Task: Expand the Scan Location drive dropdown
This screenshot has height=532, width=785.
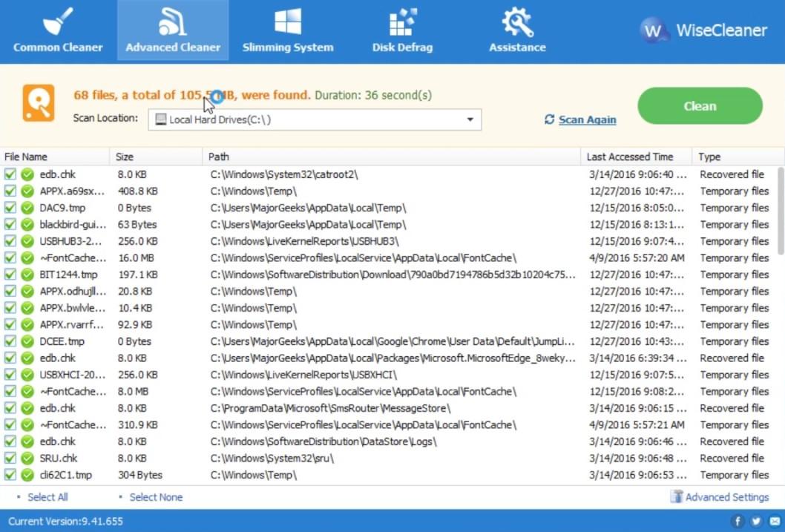Action: pos(470,119)
